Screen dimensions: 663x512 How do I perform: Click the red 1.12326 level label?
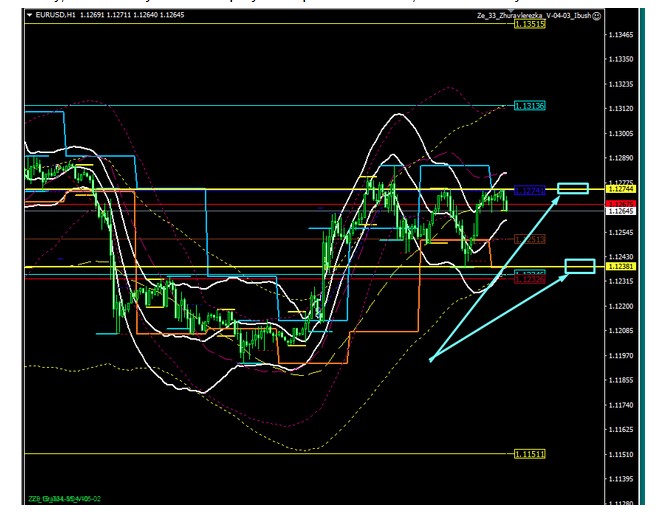[529, 278]
